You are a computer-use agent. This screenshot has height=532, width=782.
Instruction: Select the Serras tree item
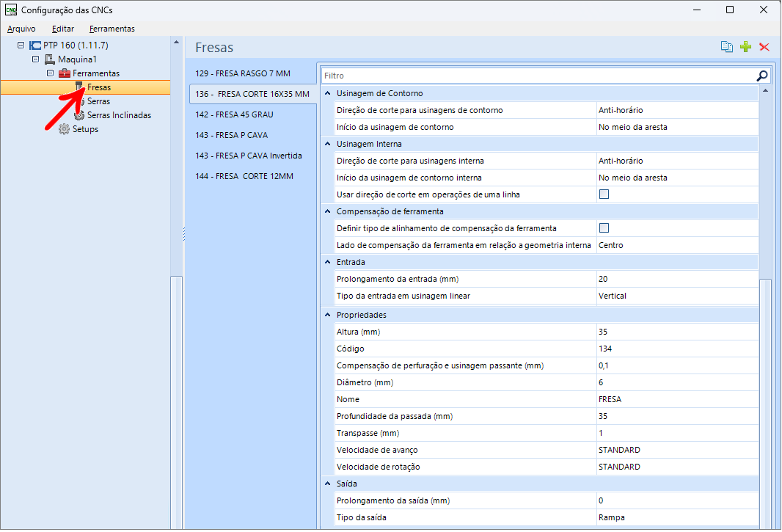point(99,101)
